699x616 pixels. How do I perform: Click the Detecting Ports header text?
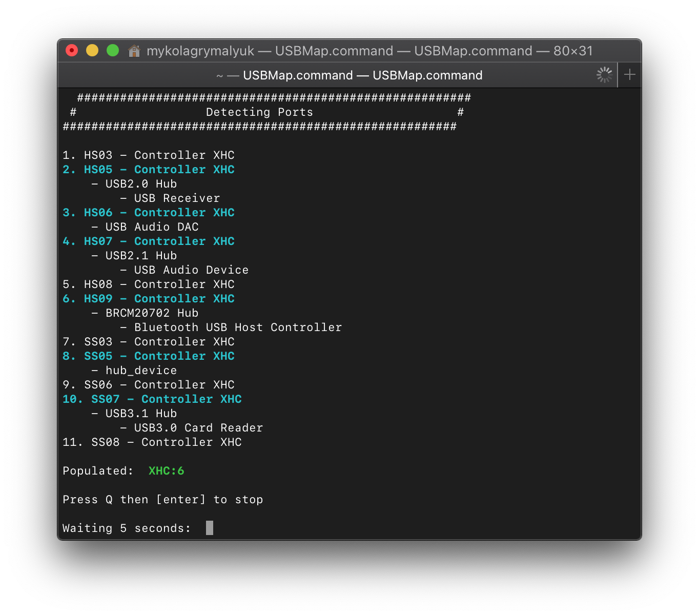(x=259, y=112)
